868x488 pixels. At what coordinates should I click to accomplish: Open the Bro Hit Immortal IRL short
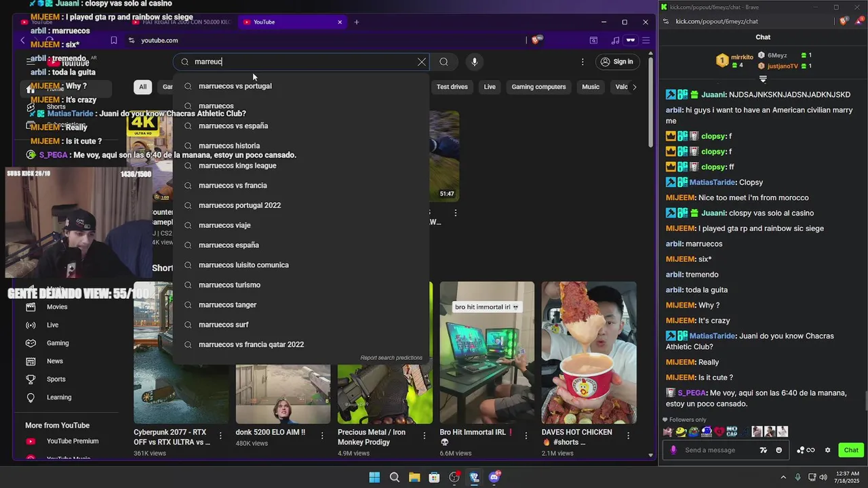click(487, 352)
